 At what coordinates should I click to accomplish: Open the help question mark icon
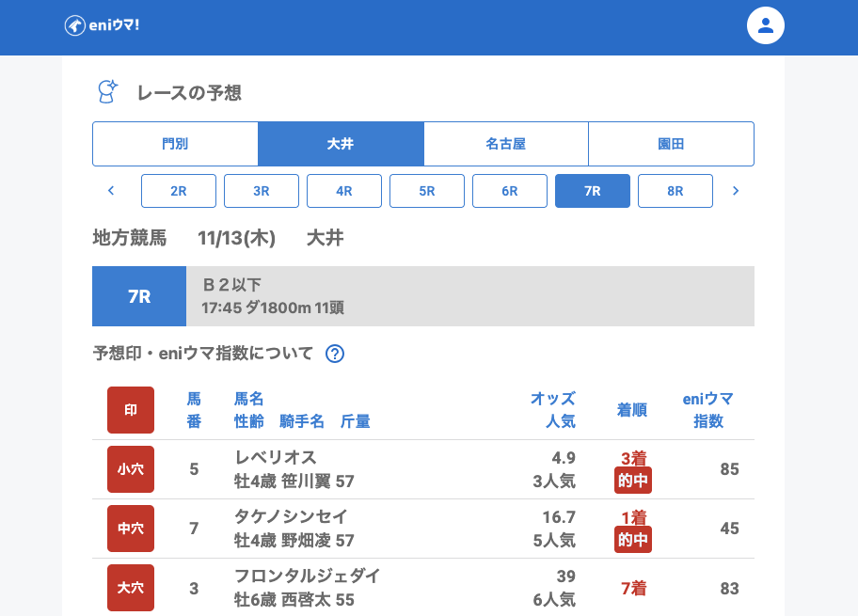pyautogui.click(x=334, y=354)
